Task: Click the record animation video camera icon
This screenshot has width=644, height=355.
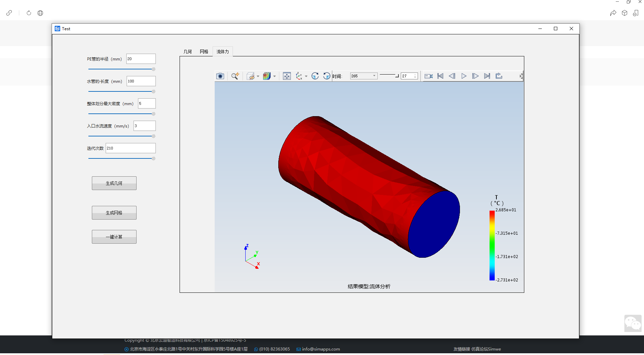Action: coord(429,76)
